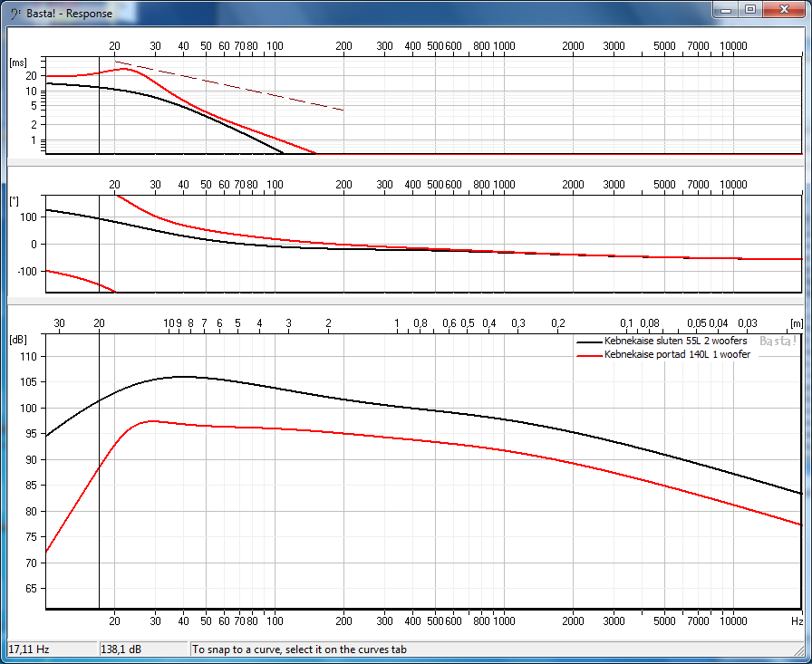
Task: Maximize the Basta! Response window
Action: tap(750, 10)
